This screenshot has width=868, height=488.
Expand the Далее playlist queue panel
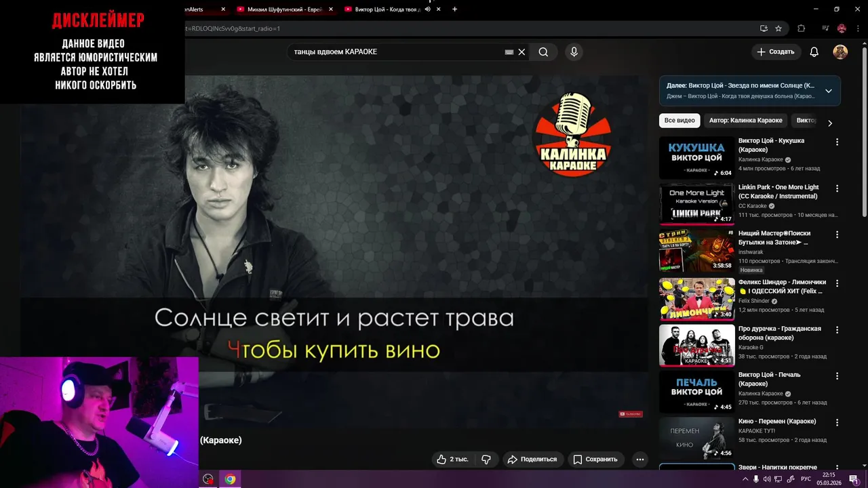coord(829,91)
